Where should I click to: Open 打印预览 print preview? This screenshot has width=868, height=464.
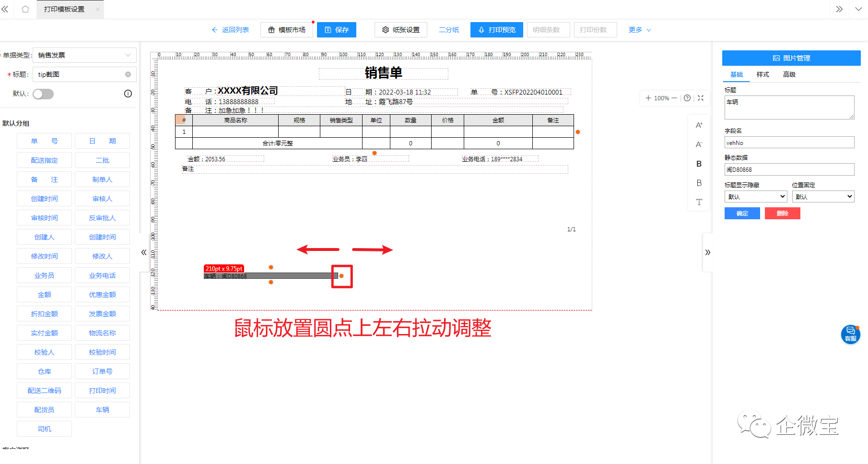coord(496,30)
